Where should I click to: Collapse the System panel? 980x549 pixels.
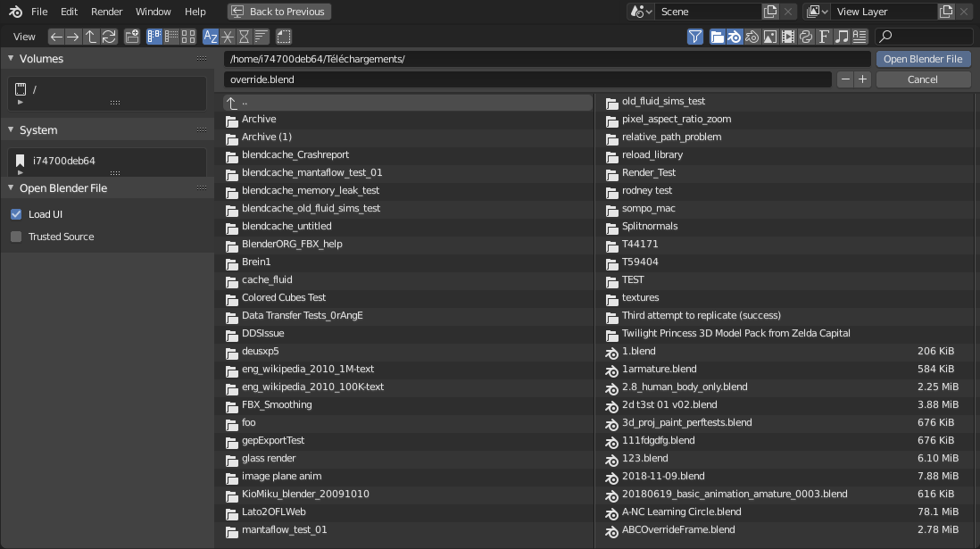(11, 130)
